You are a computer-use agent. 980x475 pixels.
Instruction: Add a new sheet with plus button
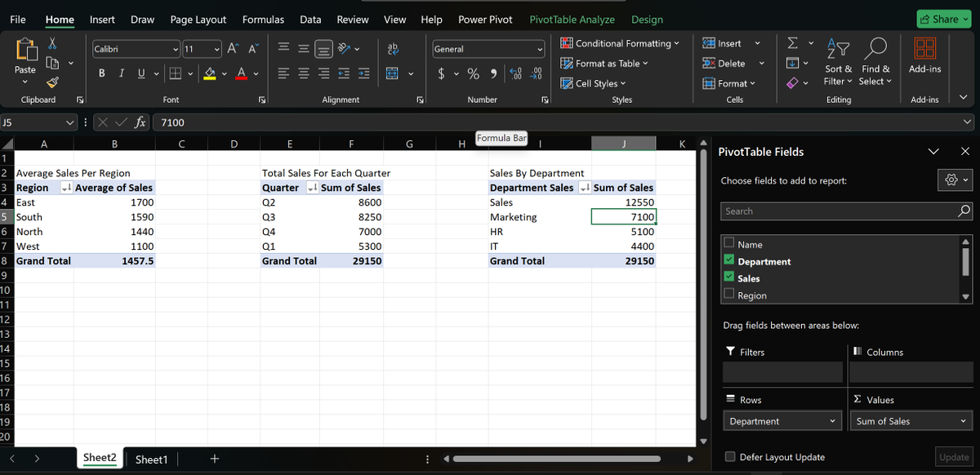tap(214, 459)
